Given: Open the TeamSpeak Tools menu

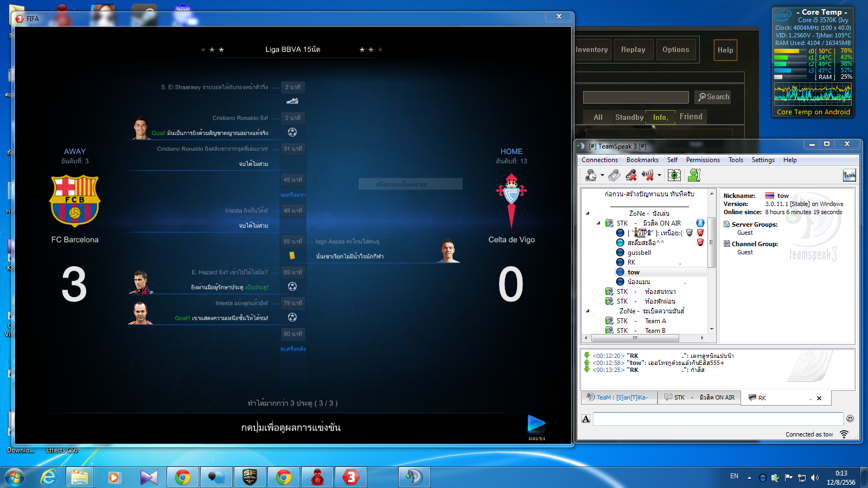Looking at the screenshot, I should click(736, 160).
